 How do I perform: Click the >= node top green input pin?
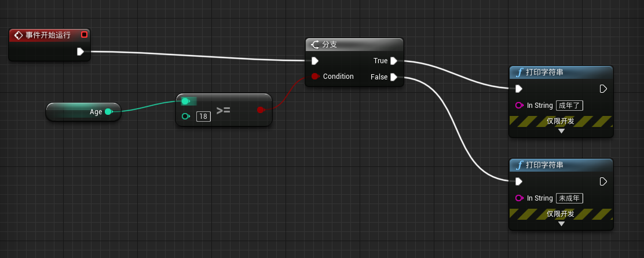tap(185, 101)
